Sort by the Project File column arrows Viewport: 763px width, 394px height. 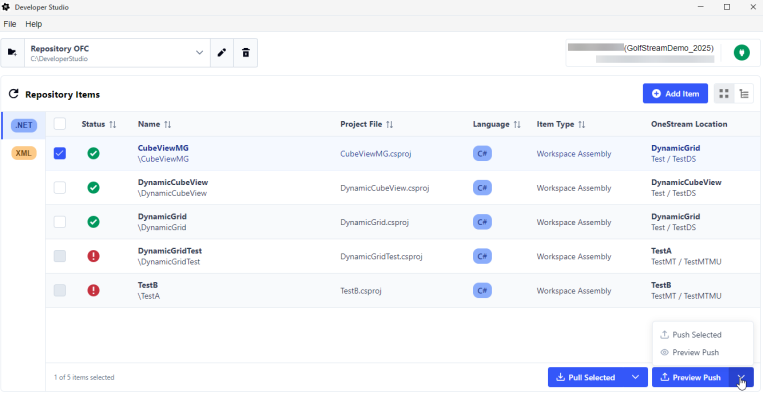coord(389,125)
